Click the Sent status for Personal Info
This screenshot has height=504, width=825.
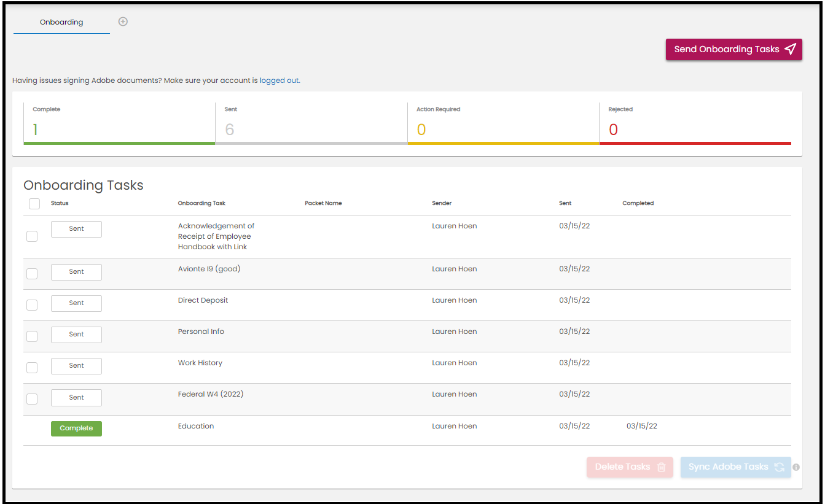tap(76, 335)
